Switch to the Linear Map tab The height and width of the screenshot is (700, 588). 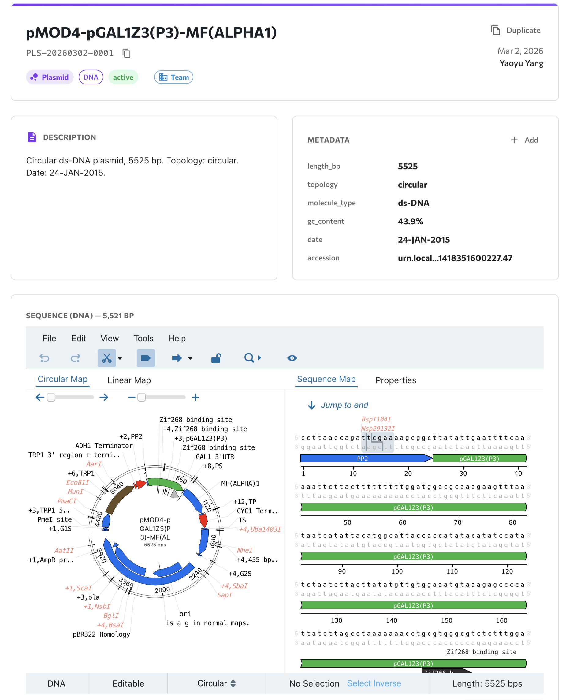pyautogui.click(x=129, y=380)
